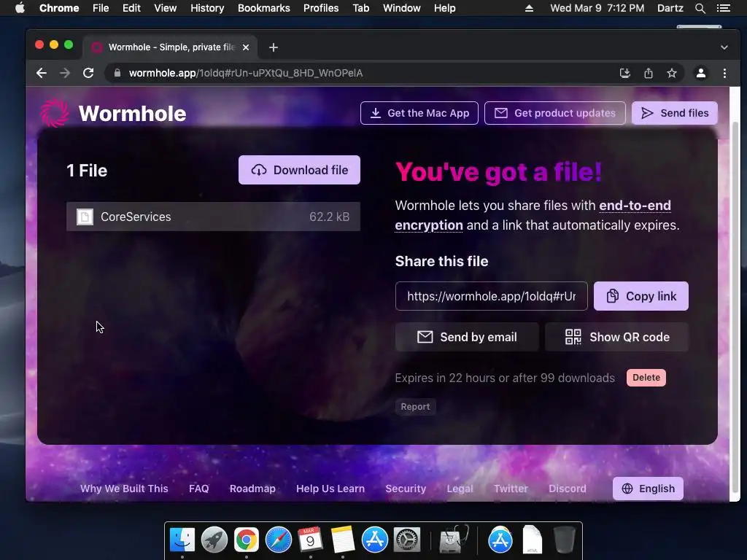Open the Twitter footer link
The width and height of the screenshot is (747, 560).
[511, 489]
